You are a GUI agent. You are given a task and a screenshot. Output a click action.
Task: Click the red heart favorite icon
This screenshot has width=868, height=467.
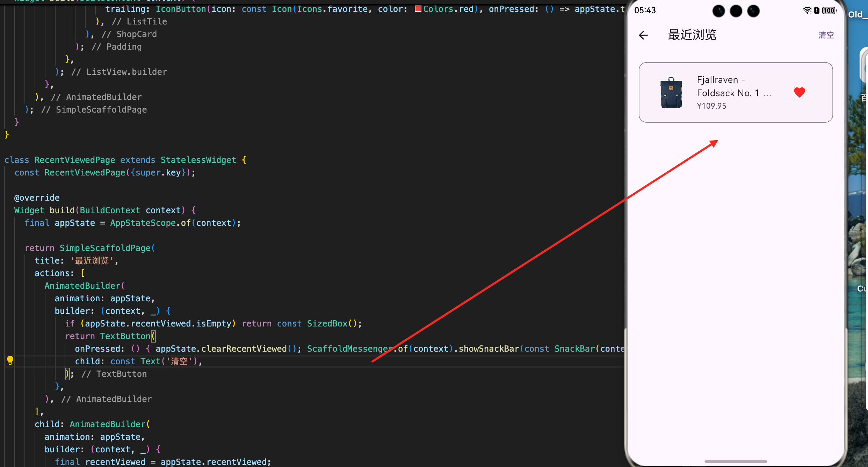tap(799, 92)
